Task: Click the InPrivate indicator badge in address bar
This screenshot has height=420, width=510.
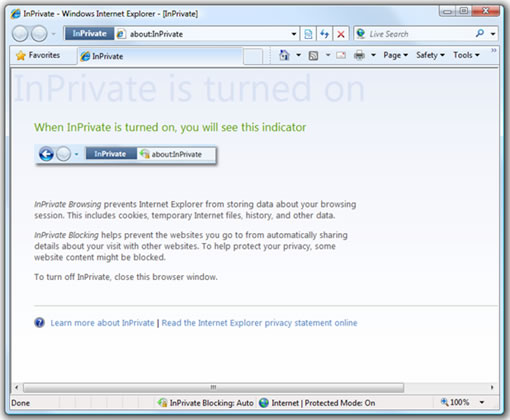Action: pyautogui.click(x=89, y=34)
